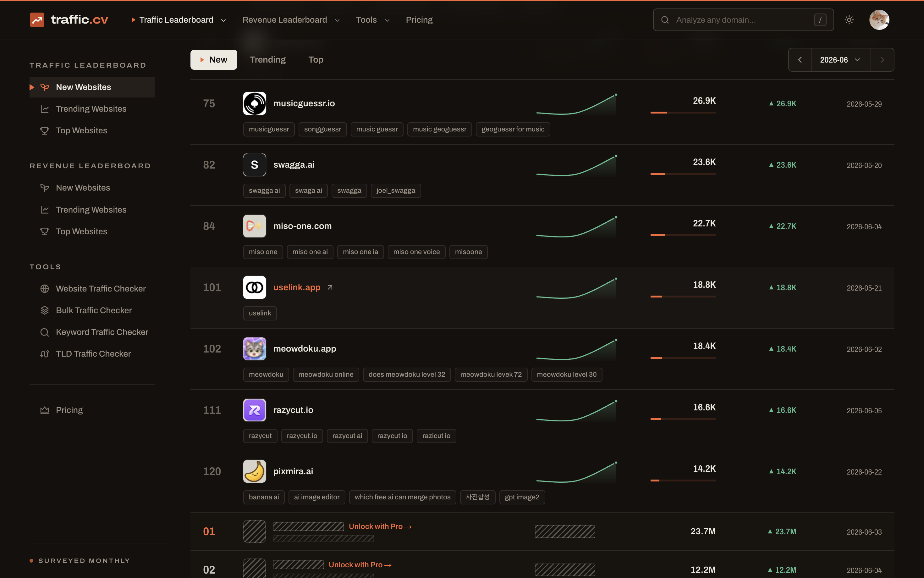Screen dimensions: 924x578
Task: Click Trending Websites chart icon under Traffic Leaderboard
Action: pyautogui.click(x=45, y=109)
